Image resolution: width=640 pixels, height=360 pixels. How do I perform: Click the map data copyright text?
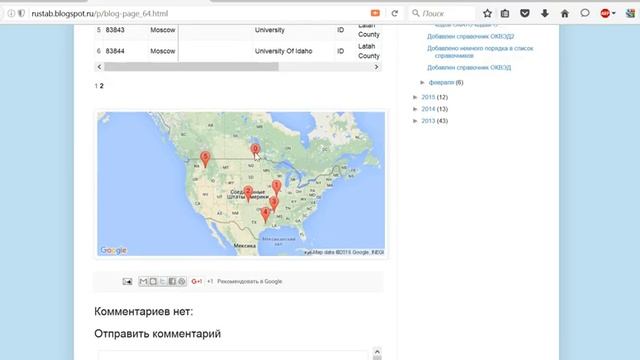(x=348, y=252)
